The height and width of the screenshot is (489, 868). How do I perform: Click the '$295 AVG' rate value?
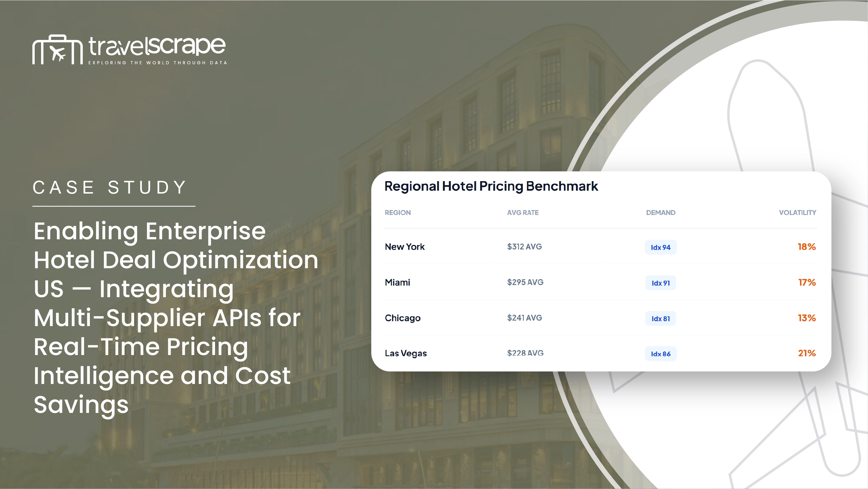[x=525, y=282]
